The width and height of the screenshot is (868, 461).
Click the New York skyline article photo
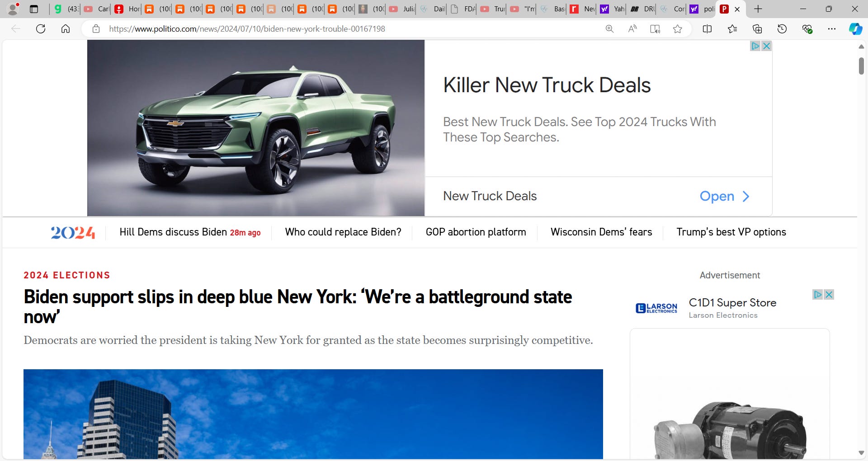pyautogui.click(x=313, y=414)
